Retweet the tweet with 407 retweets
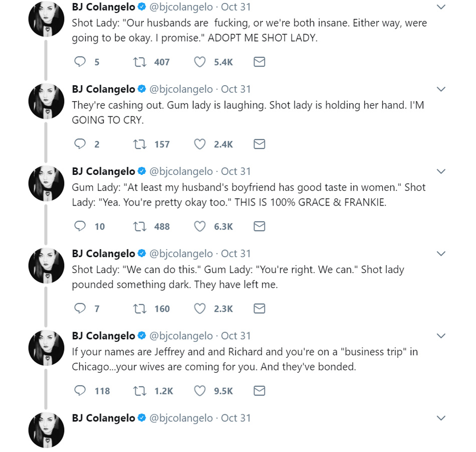 click(x=139, y=62)
